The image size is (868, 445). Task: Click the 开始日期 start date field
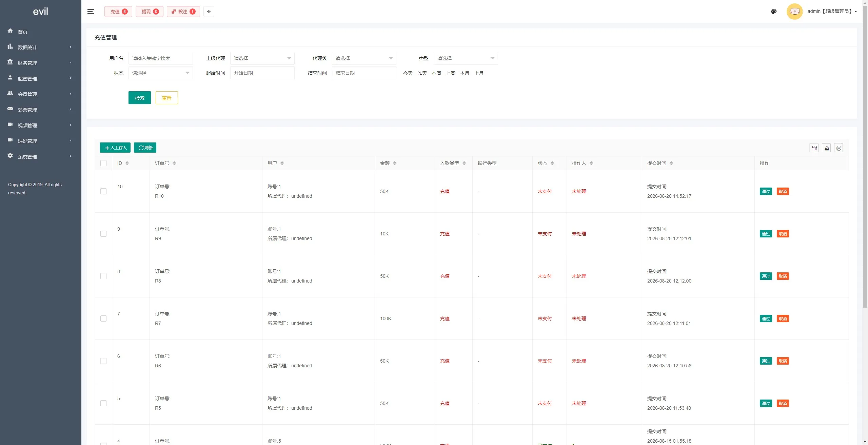pyautogui.click(x=262, y=73)
